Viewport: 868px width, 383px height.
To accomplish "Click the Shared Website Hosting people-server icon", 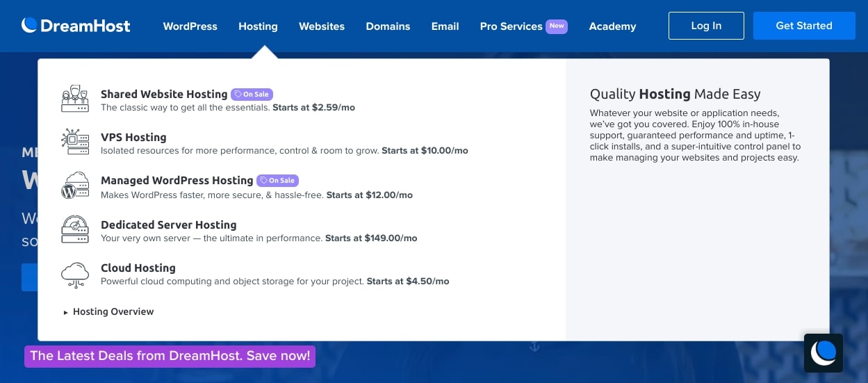I will click(x=75, y=99).
